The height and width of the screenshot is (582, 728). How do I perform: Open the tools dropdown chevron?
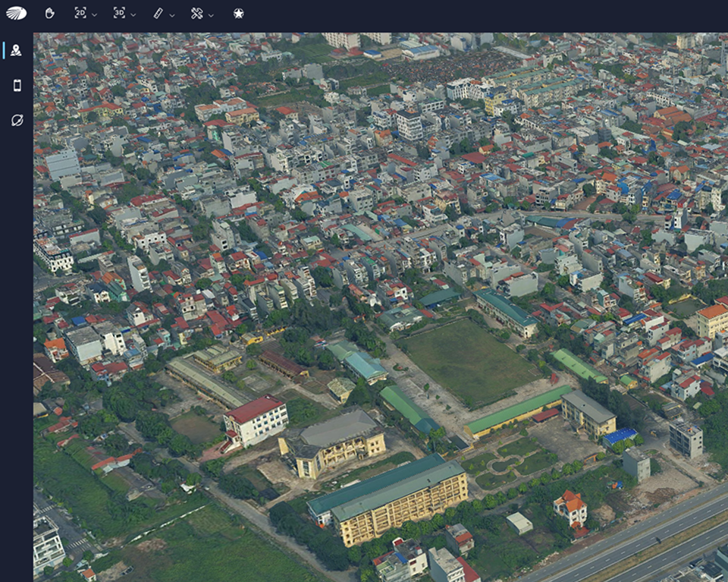pos(211,14)
